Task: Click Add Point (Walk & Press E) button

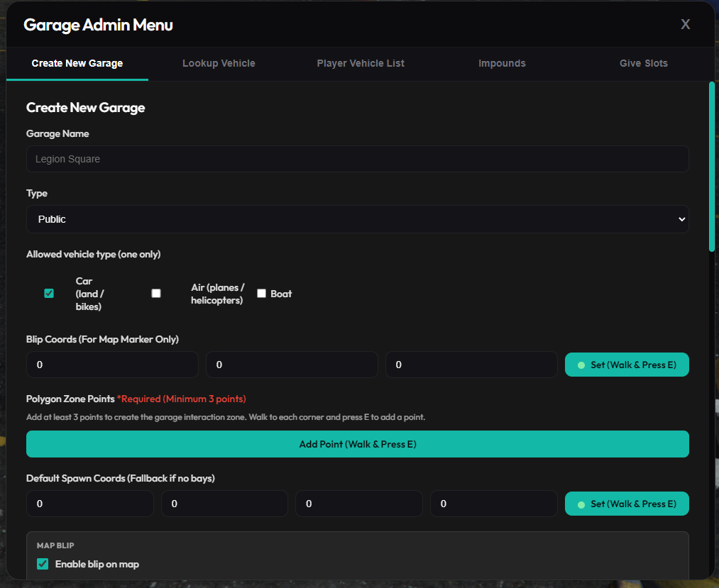Action: (357, 444)
